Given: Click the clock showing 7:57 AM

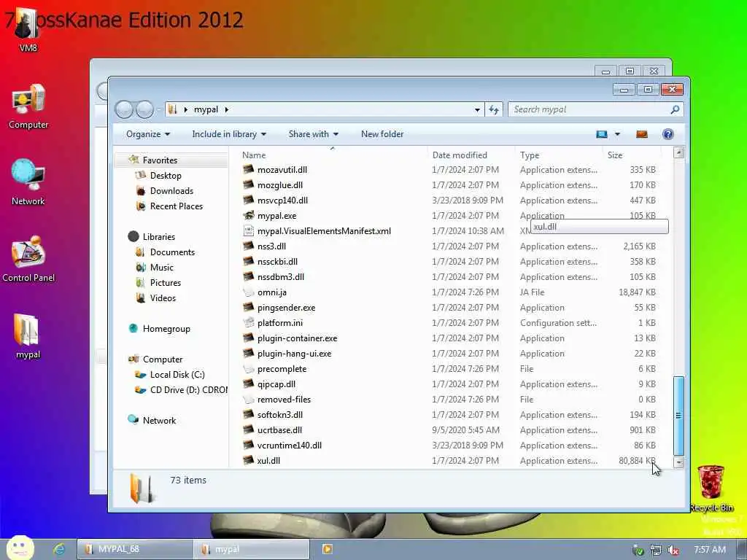Looking at the screenshot, I should [710, 550].
